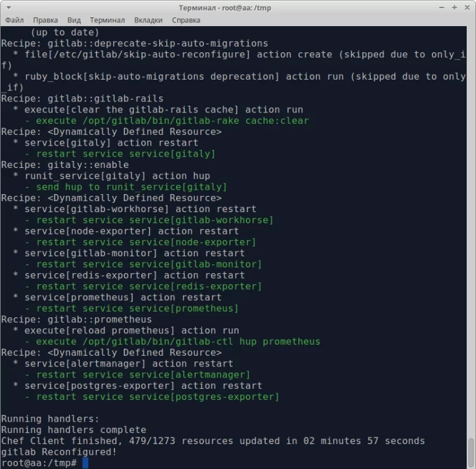
Task: Maximize the terminal window with plus button
Action: pyautogui.click(x=455, y=7)
